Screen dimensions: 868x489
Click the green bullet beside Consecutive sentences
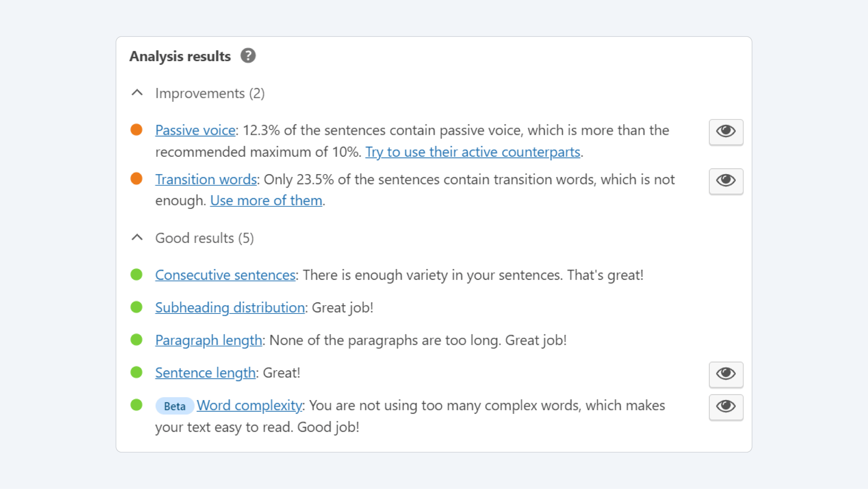(x=137, y=274)
